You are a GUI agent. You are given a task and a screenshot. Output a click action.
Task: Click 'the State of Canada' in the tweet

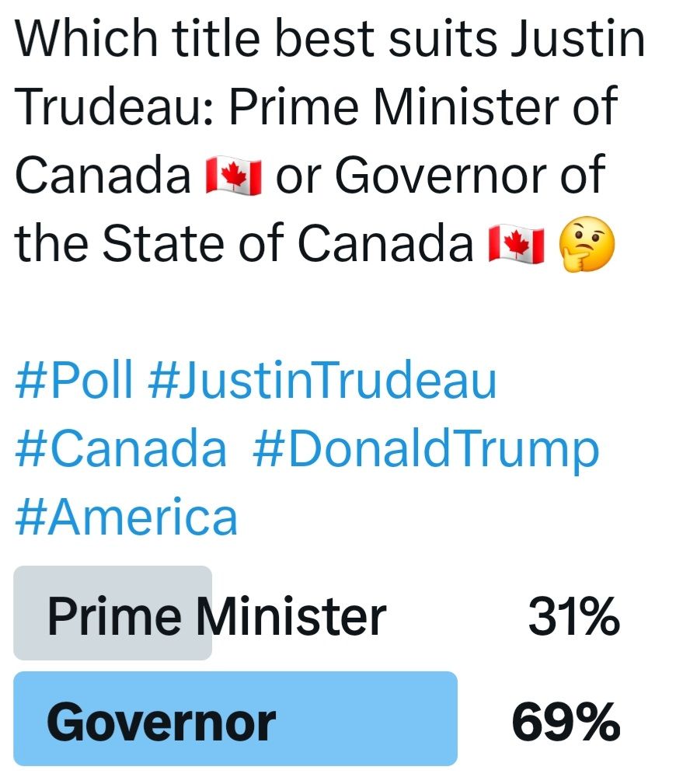pyautogui.click(x=245, y=244)
